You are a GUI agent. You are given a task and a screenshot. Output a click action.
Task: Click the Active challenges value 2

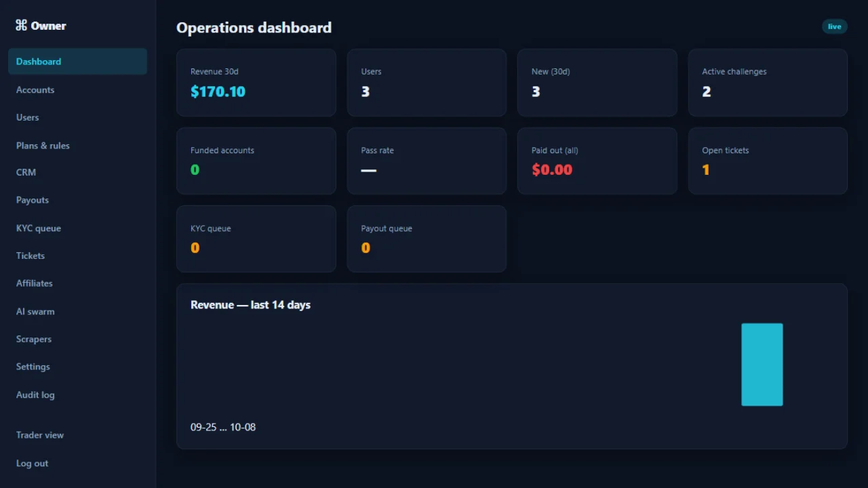707,91
